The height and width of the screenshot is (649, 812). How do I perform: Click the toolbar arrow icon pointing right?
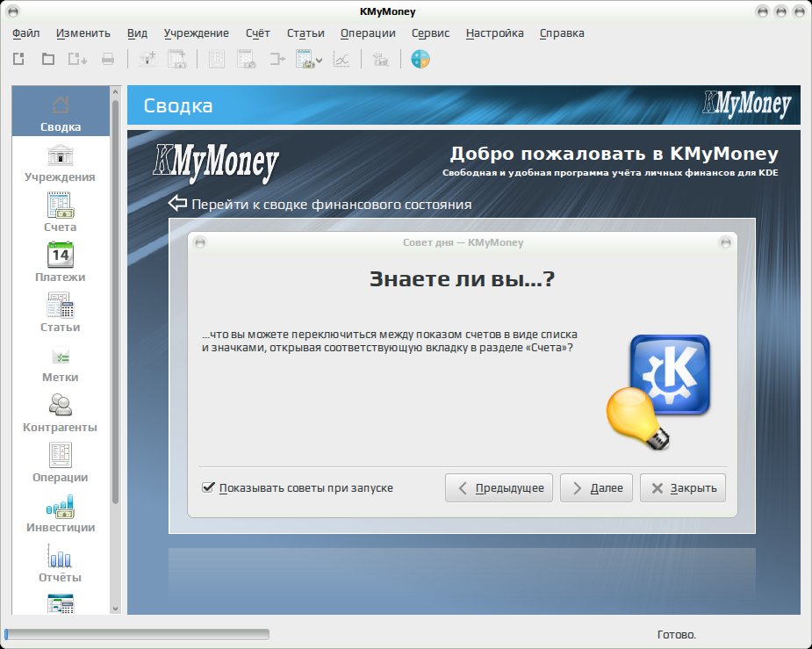pos(277,59)
